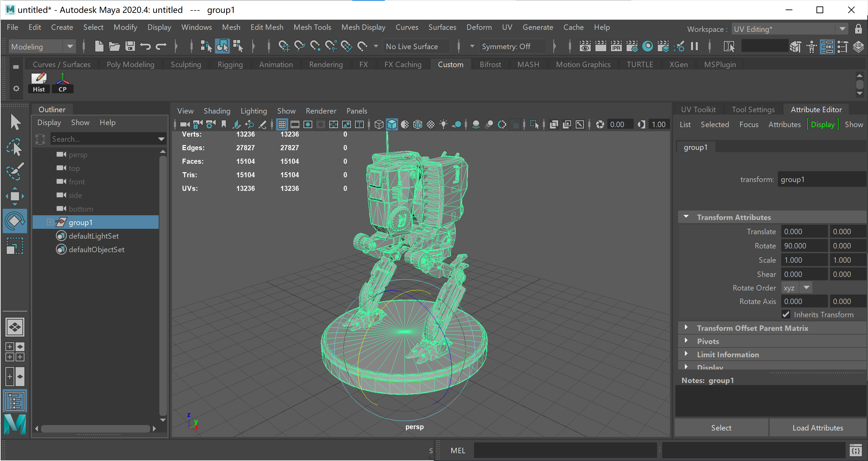This screenshot has height=461, width=868.
Task: Click the IPR render icon
Action: pos(616,46)
